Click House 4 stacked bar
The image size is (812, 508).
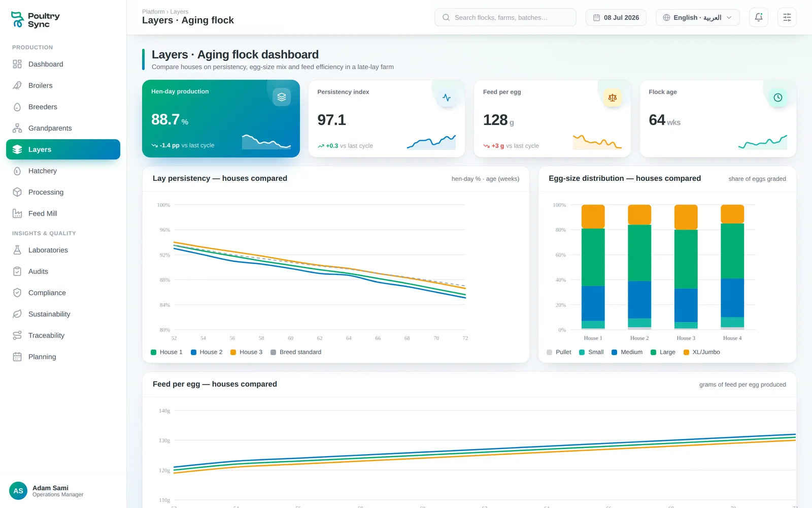click(x=732, y=267)
